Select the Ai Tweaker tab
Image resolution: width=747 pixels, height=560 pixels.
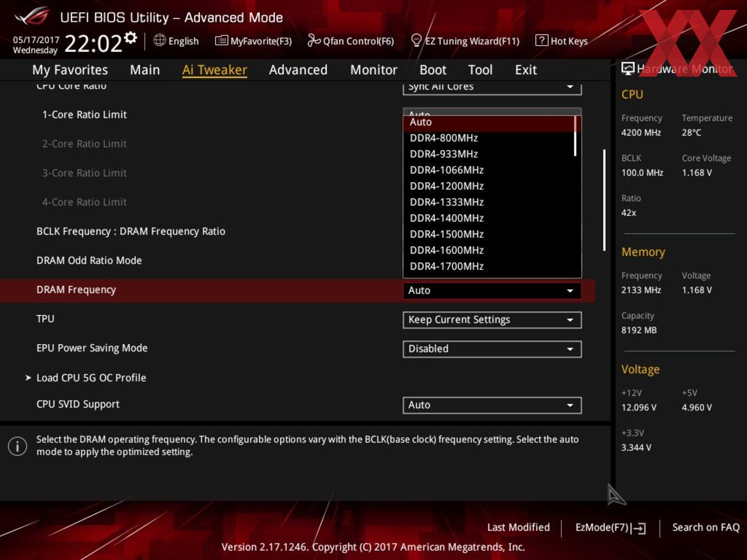(215, 70)
